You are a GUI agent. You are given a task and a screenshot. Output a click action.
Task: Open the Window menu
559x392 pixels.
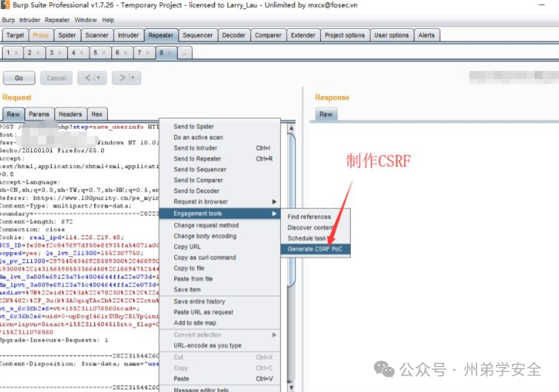pyautogui.click(x=86, y=20)
